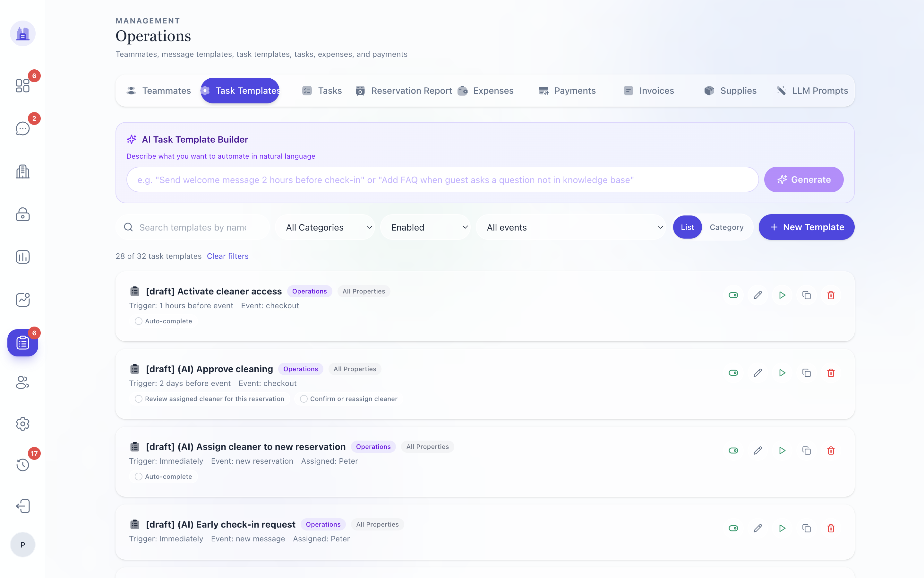Duplicate the Approve cleaning template
The width and height of the screenshot is (924, 578).
click(x=806, y=373)
